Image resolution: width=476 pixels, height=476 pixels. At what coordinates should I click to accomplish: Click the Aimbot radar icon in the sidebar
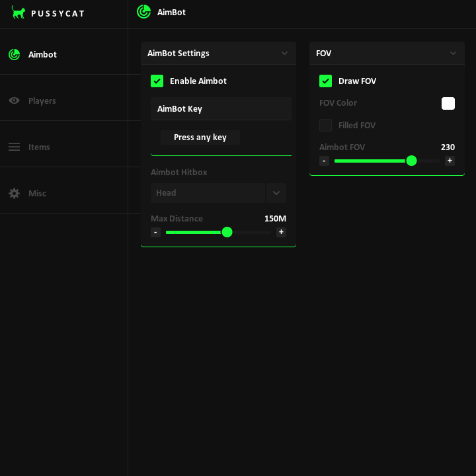coord(14,55)
